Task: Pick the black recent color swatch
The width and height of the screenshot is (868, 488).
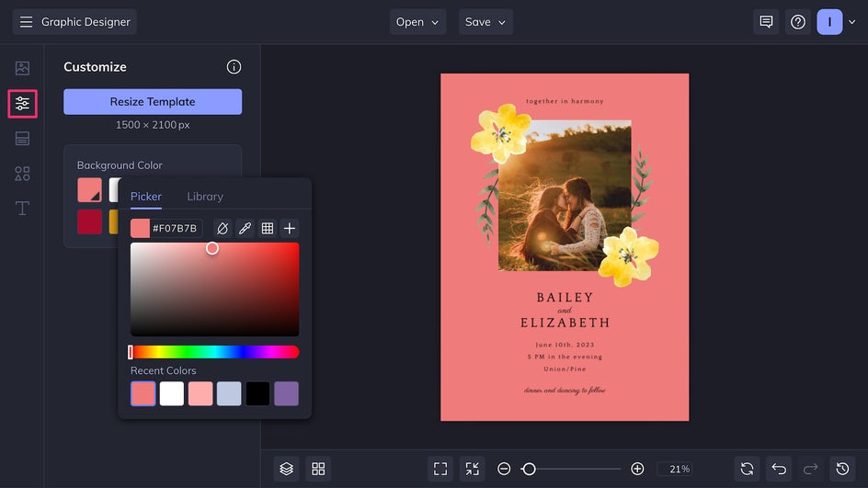Action: click(x=258, y=394)
